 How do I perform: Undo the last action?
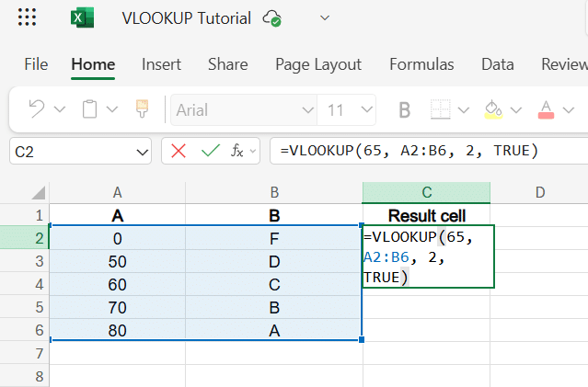(x=37, y=109)
